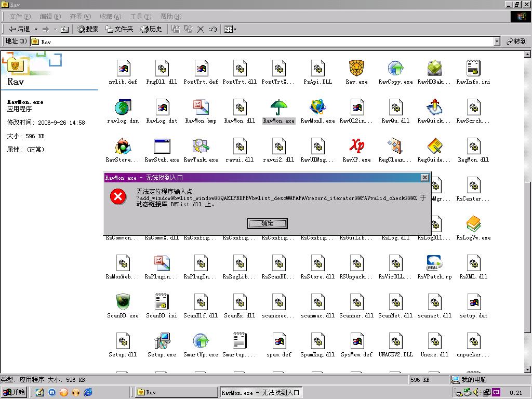
Task: Select the RavLog.dst file
Action: click(162, 107)
